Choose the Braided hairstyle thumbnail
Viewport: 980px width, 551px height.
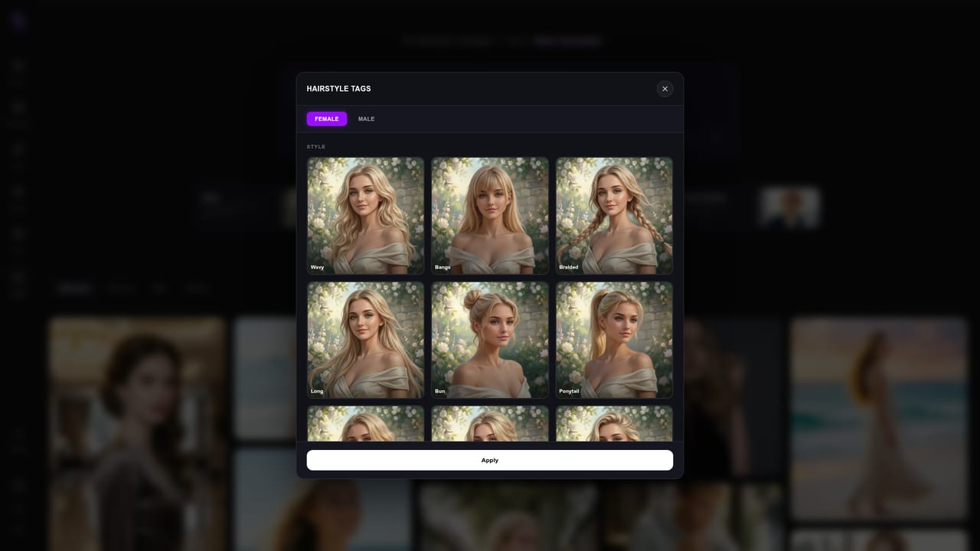pyautogui.click(x=614, y=216)
